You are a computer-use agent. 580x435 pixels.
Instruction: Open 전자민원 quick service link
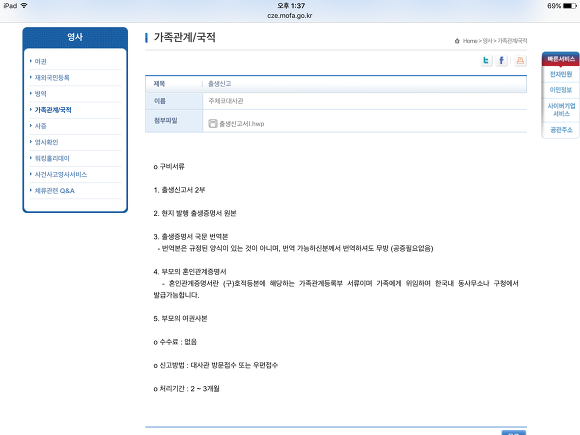click(561, 74)
